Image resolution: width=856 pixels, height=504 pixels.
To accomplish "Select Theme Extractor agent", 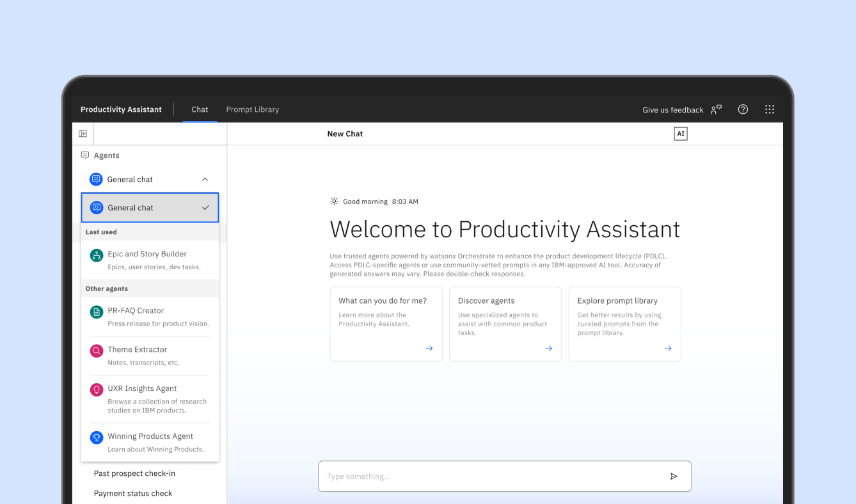I will tap(150, 356).
